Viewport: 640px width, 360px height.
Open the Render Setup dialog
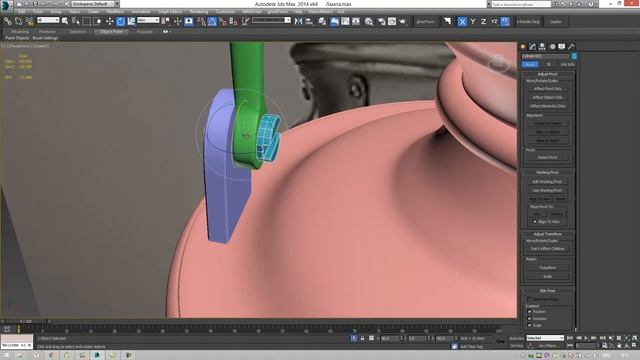coord(381,21)
